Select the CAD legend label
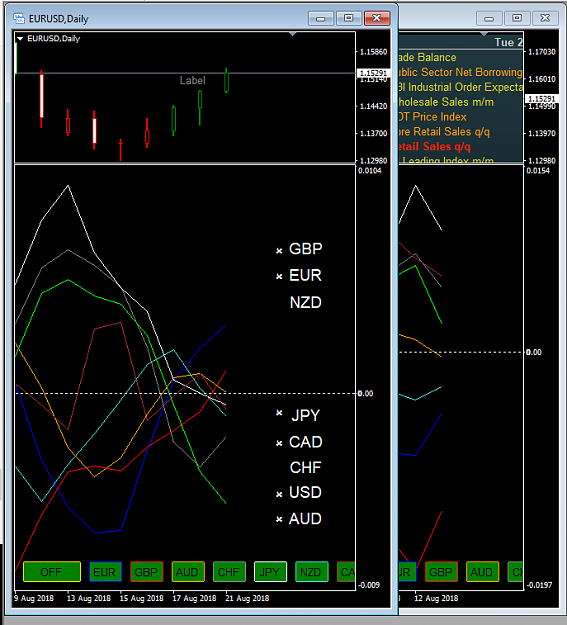Image resolution: width=567 pixels, height=625 pixels. click(305, 442)
